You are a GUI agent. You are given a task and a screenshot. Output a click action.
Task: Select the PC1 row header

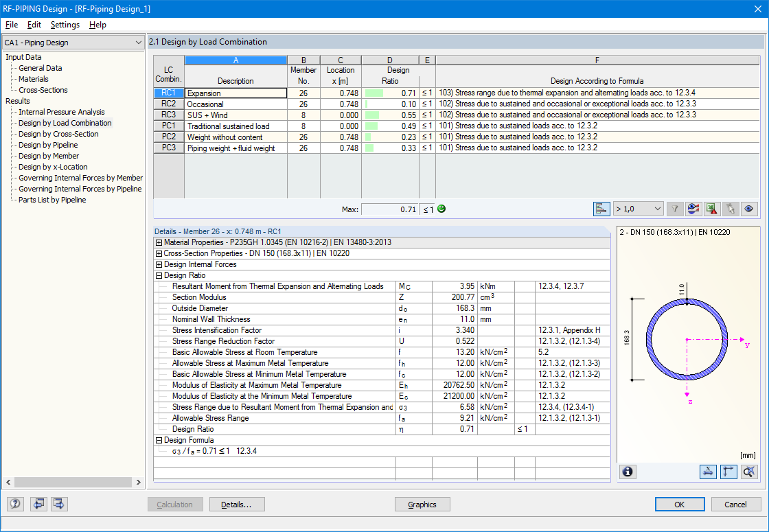click(169, 126)
